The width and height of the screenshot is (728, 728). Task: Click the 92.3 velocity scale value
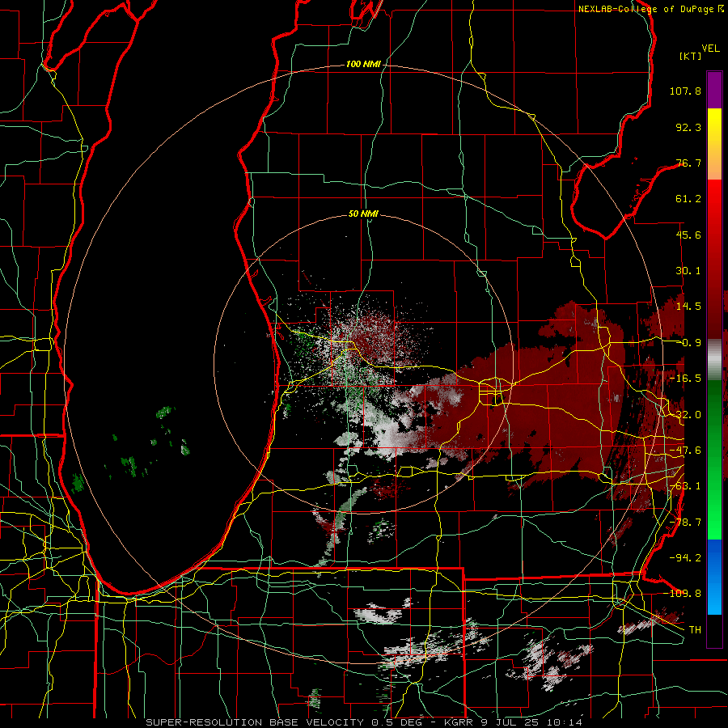[x=688, y=127]
